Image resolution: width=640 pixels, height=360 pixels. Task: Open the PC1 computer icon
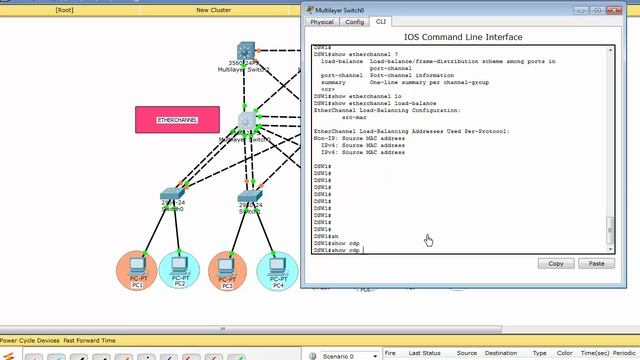pyautogui.click(x=137, y=266)
